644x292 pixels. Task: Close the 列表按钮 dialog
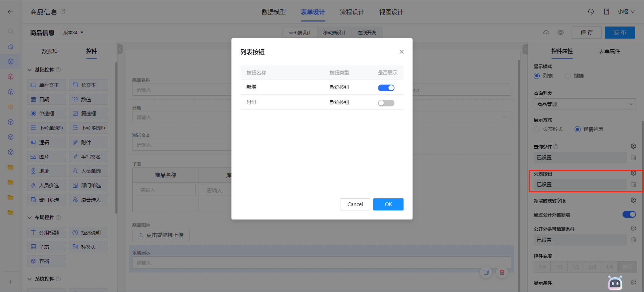(401, 52)
